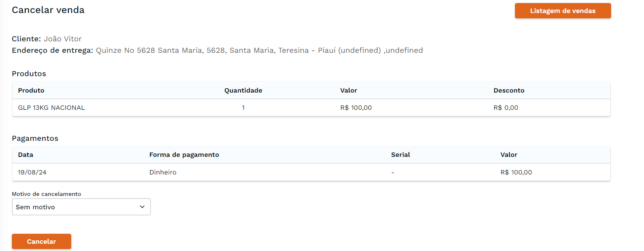Click the Motivo de cancelamento label
Image resolution: width=644 pixels, height=251 pixels.
[x=46, y=194]
